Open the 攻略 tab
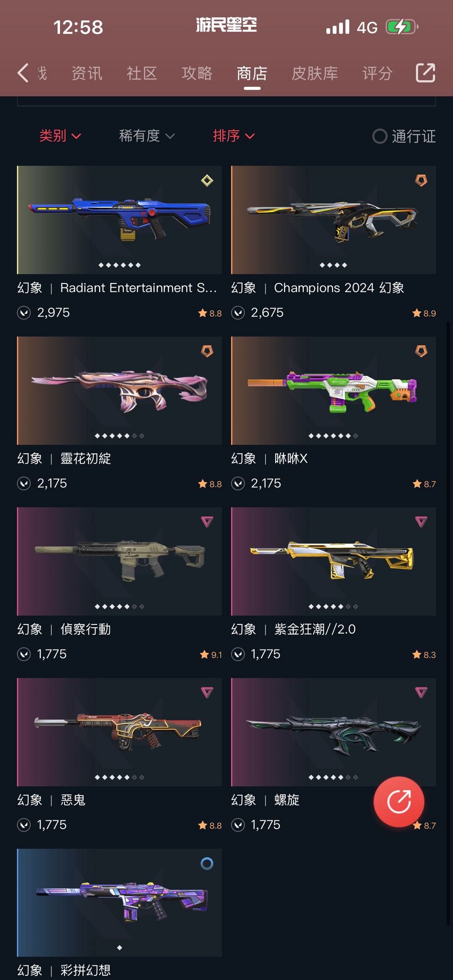The width and height of the screenshot is (453, 980). point(197,73)
